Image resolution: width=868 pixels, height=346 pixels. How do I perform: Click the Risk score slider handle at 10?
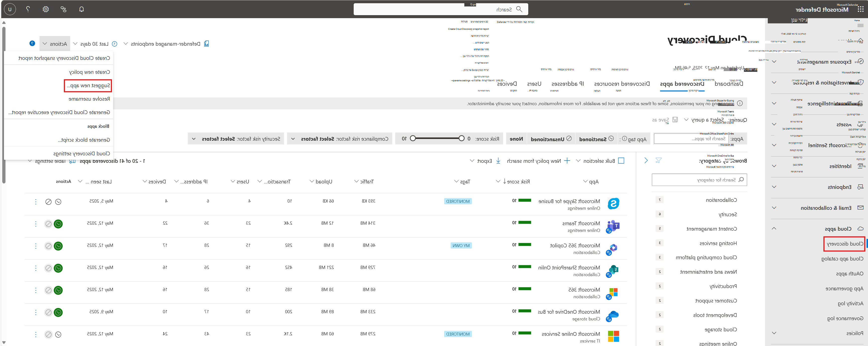point(413,138)
